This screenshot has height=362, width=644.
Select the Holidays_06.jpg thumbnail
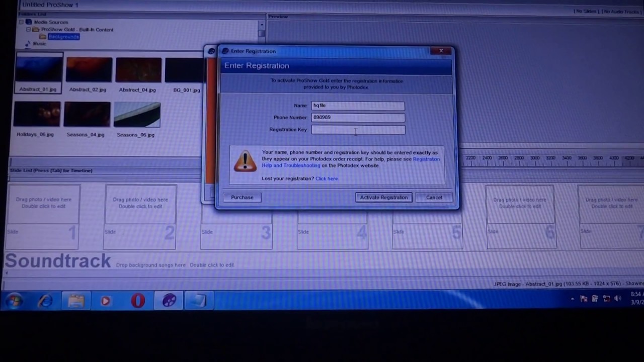[36, 118]
